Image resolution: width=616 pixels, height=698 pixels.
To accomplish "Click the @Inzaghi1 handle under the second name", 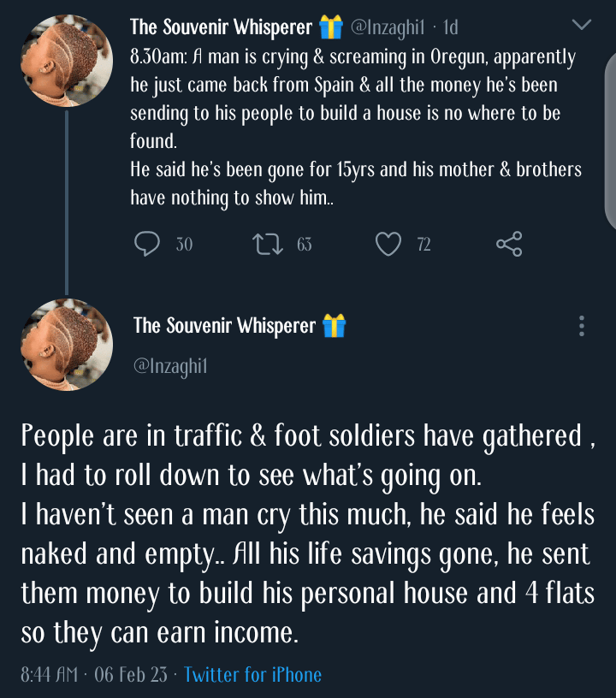I will pos(170,367).
